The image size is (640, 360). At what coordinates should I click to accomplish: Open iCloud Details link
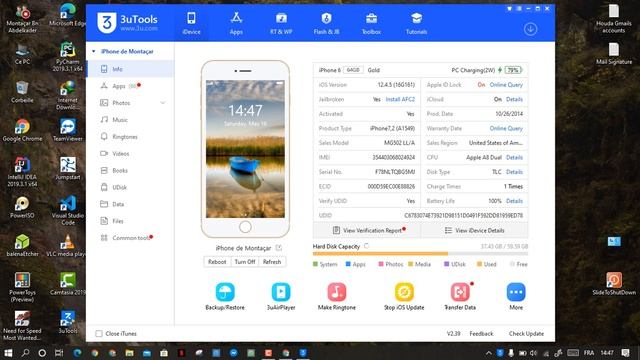tap(514, 99)
